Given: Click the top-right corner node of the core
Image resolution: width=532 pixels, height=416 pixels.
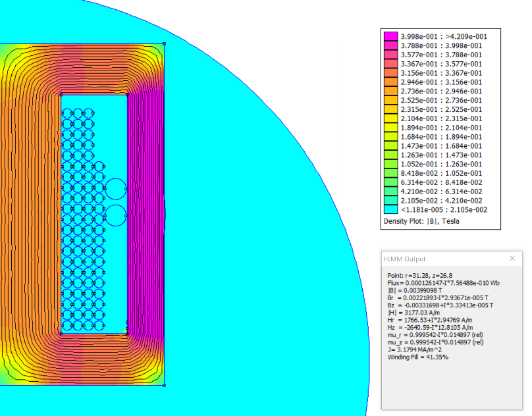Looking at the screenshot, I should pyautogui.click(x=164, y=44).
